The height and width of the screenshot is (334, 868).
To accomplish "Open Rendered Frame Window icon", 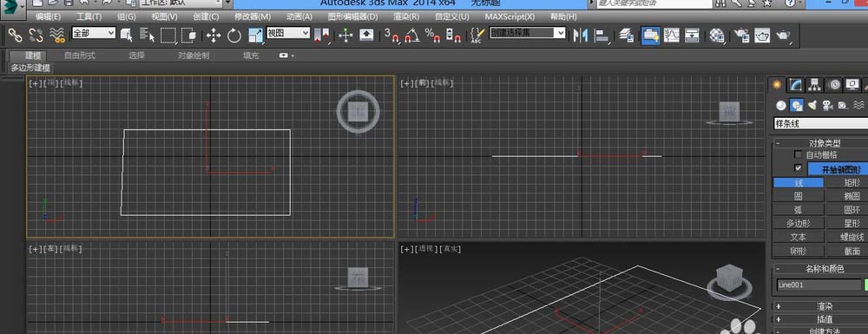I will tap(762, 36).
